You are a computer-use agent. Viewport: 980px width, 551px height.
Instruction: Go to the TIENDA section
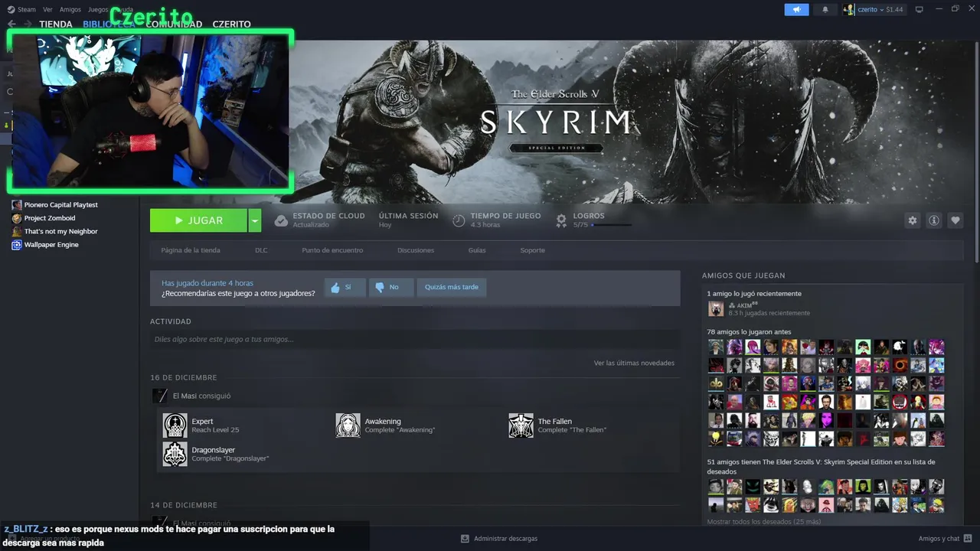click(x=56, y=24)
